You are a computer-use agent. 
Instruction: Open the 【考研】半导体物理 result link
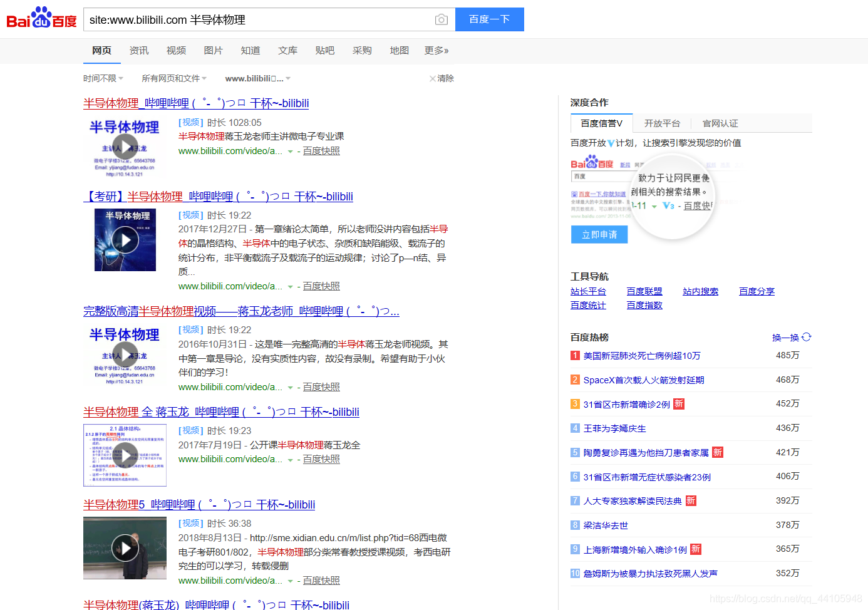click(218, 196)
